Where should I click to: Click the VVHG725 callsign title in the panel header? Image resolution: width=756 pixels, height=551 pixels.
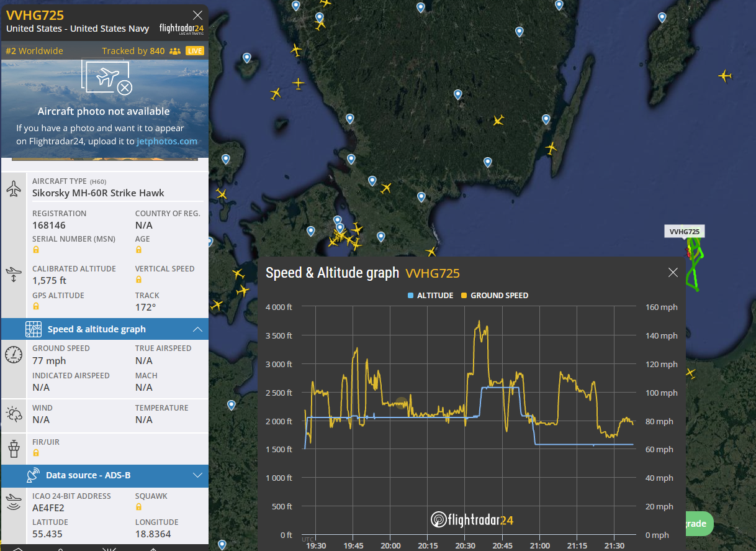pyautogui.click(x=35, y=16)
